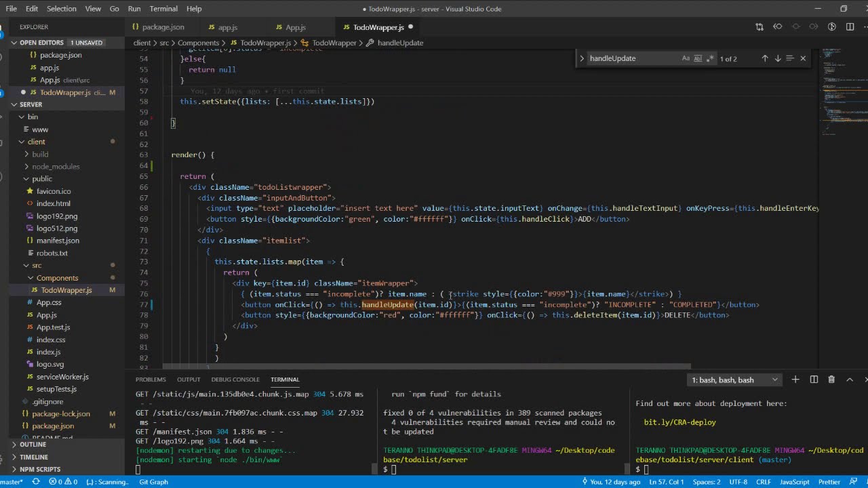Switch to the Debug Console tab
This screenshot has width=868, height=488.
point(235,380)
